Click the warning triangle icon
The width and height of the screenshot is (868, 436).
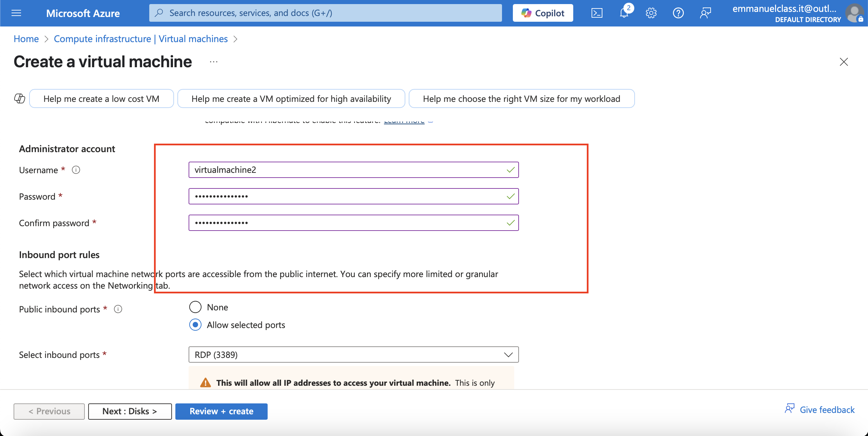pos(205,383)
